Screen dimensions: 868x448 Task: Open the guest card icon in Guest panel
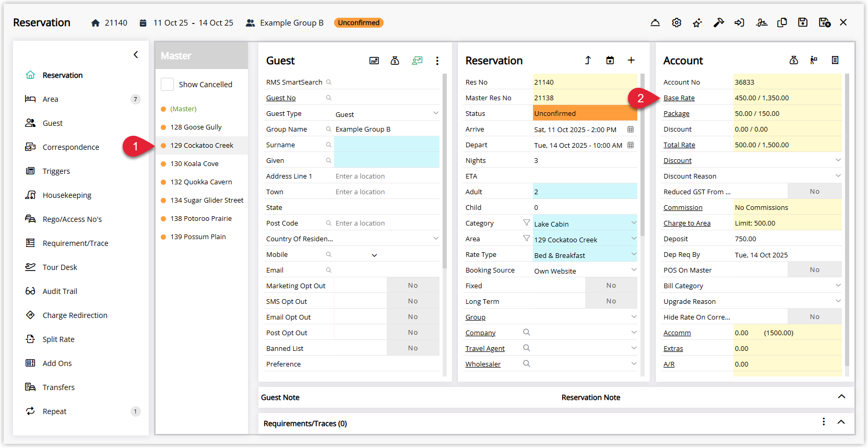tap(374, 61)
